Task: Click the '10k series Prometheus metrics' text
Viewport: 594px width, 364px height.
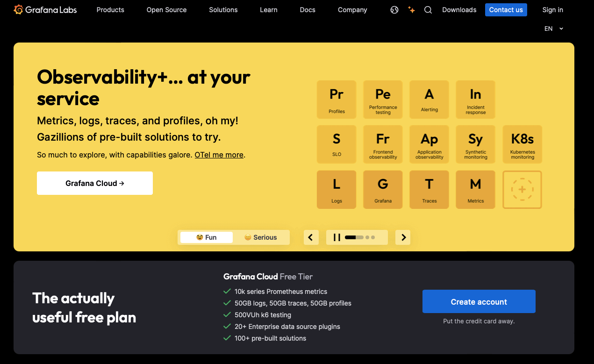Action: pos(281,291)
